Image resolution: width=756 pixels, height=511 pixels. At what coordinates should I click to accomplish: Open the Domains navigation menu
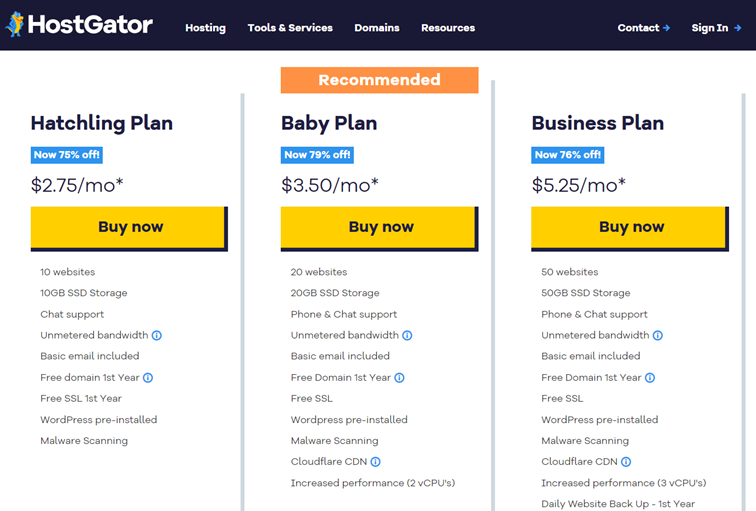pyautogui.click(x=377, y=28)
